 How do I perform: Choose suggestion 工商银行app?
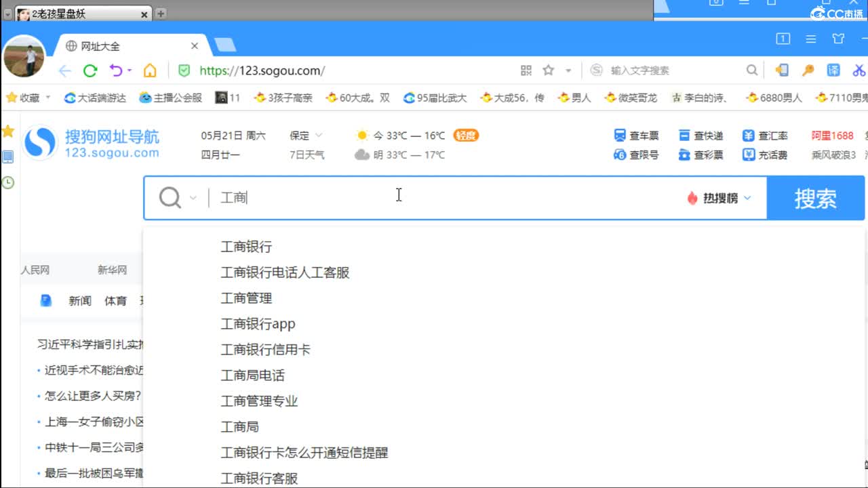[258, 324]
